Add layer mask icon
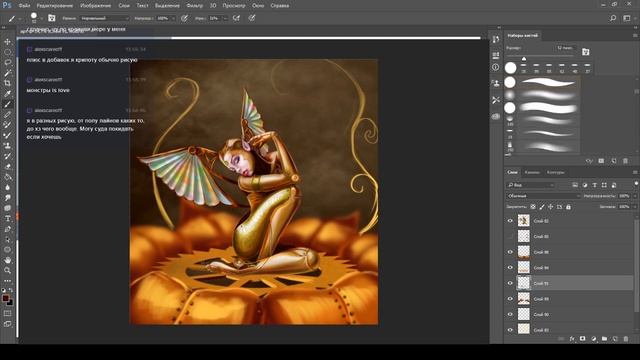Screen dimensions: 640x360 pos(582,339)
